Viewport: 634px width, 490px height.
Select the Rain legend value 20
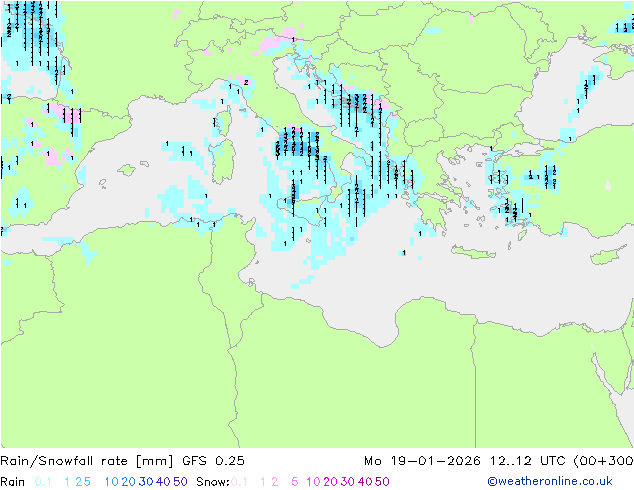click(128, 482)
